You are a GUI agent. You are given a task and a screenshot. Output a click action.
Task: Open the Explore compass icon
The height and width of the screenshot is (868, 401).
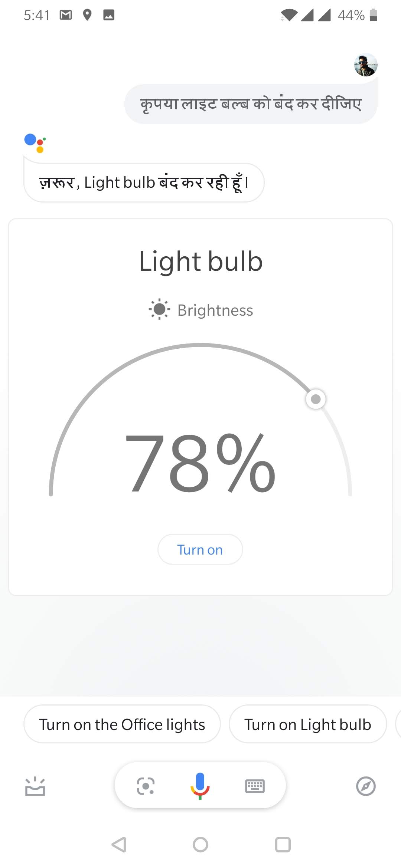[x=366, y=786]
